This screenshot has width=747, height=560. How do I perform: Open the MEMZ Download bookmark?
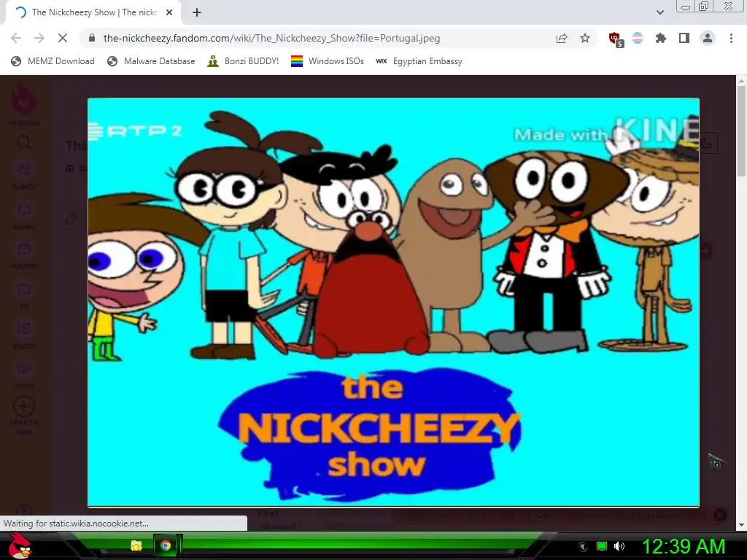[53, 61]
